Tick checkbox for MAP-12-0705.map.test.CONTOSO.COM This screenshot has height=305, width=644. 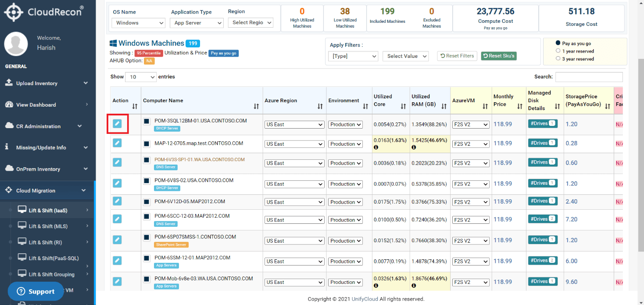147,144
